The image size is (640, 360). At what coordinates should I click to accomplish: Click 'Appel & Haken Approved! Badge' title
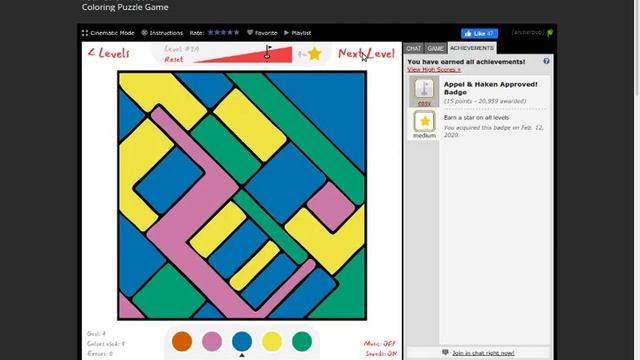(x=491, y=88)
